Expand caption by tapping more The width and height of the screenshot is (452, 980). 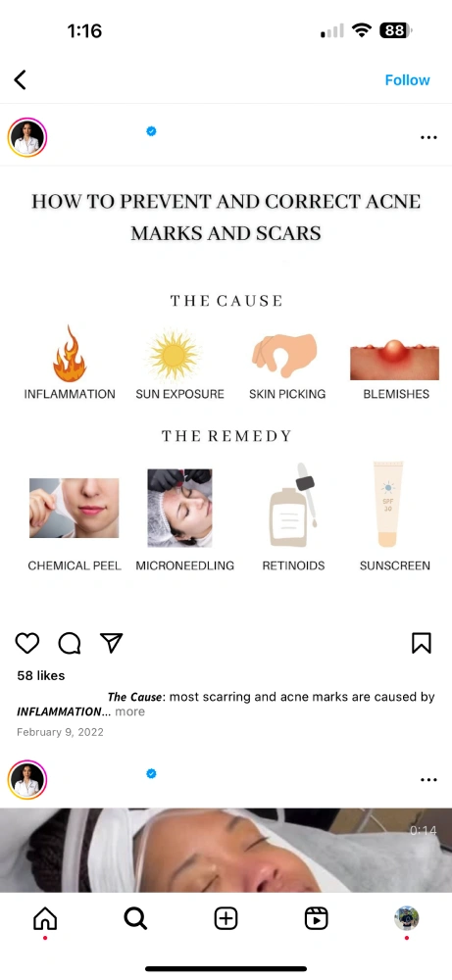(x=130, y=711)
